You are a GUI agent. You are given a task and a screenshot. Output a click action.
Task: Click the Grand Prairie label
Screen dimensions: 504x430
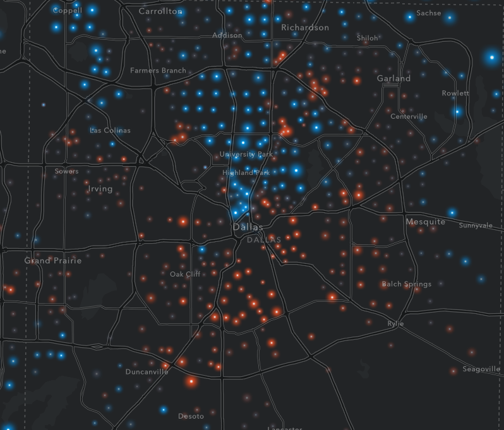click(53, 260)
